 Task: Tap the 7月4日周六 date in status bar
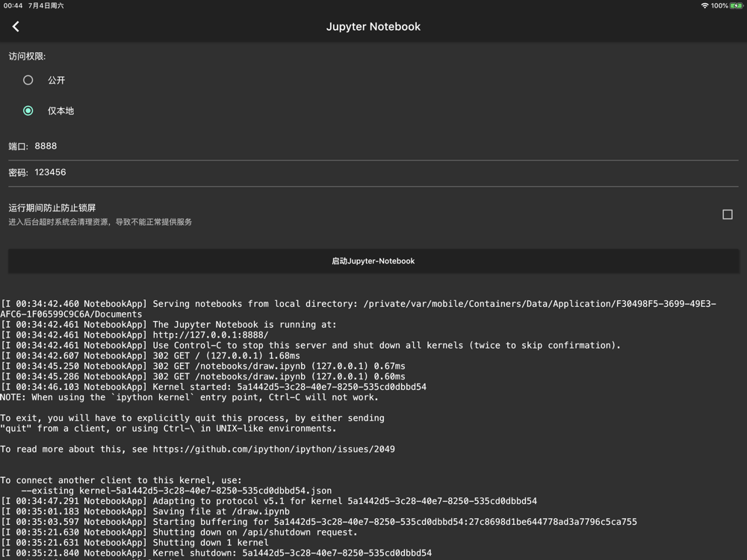coord(46,5)
